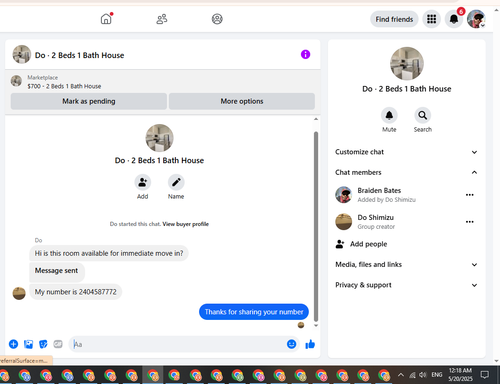The height and width of the screenshot is (384, 500).
Task: Open View buyer profile link
Action: coord(185,224)
